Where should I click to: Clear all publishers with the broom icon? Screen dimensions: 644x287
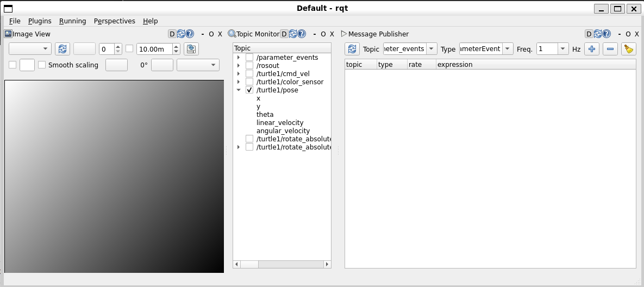coord(628,49)
